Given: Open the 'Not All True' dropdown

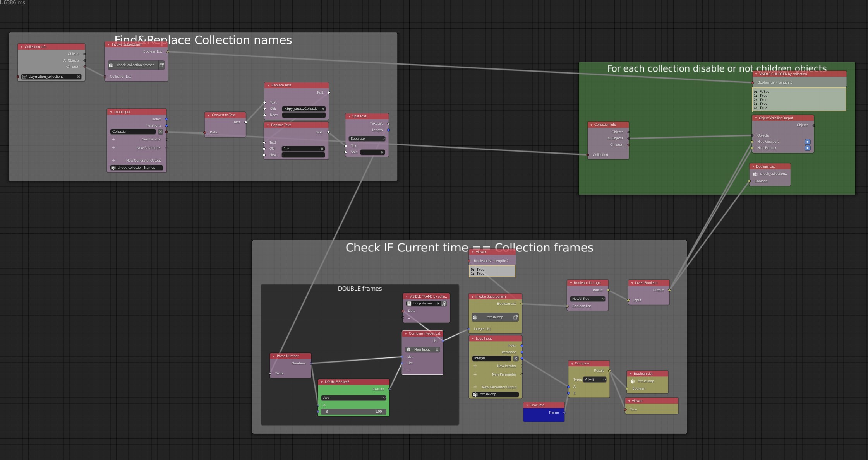Looking at the screenshot, I should (x=588, y=299).
